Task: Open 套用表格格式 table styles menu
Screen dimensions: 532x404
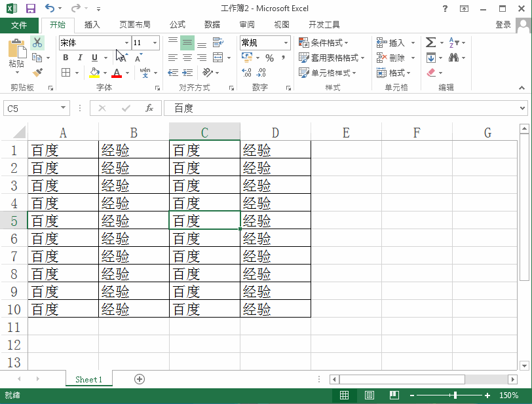Action: tap(332, 58)
